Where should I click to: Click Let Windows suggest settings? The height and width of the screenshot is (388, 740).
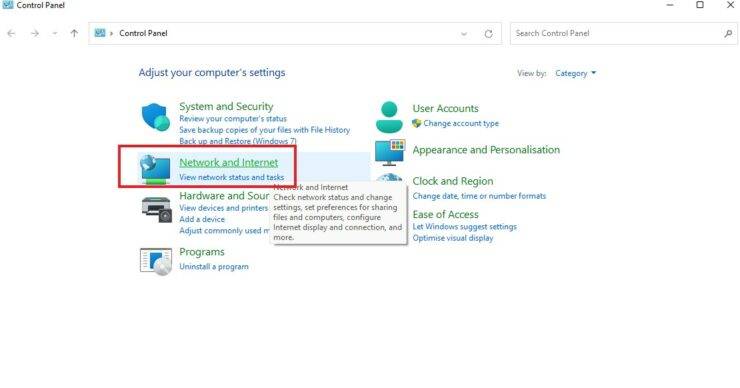click(464, 227)
